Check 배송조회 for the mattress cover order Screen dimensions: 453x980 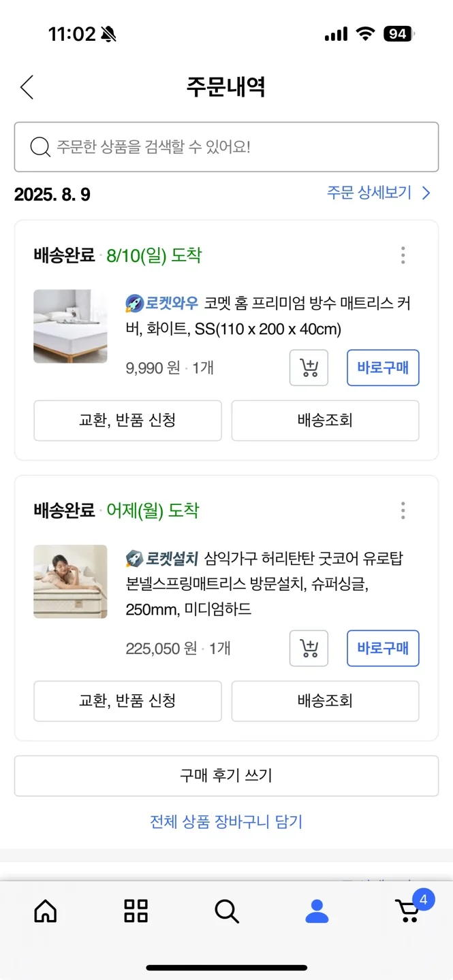tap(325, 421)
